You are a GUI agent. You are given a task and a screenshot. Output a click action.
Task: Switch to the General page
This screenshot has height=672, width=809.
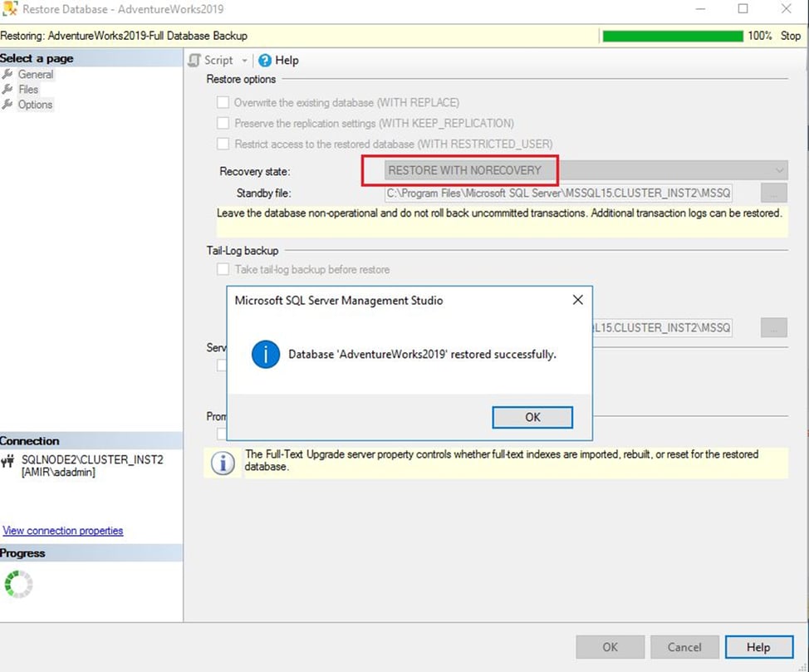(37, 74)
